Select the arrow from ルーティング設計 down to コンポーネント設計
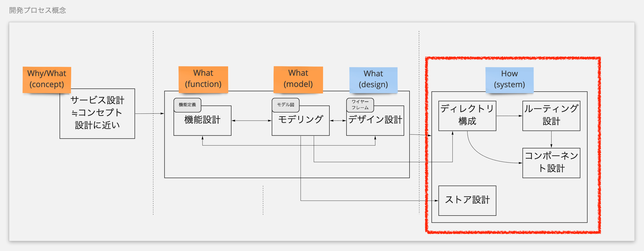Viewport: 644px width, 251px height. pyautogui.click(x=551, y=139)
